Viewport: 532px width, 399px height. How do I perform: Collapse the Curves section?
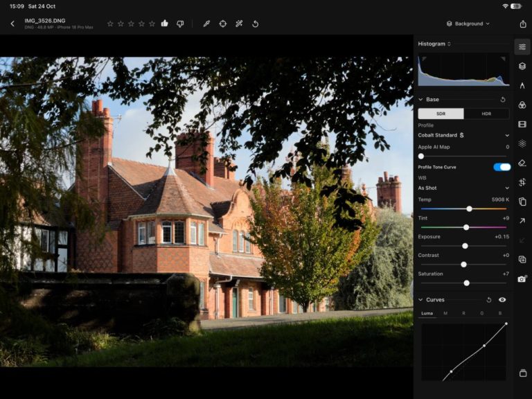pyautogui.click(x=420, y=299)
